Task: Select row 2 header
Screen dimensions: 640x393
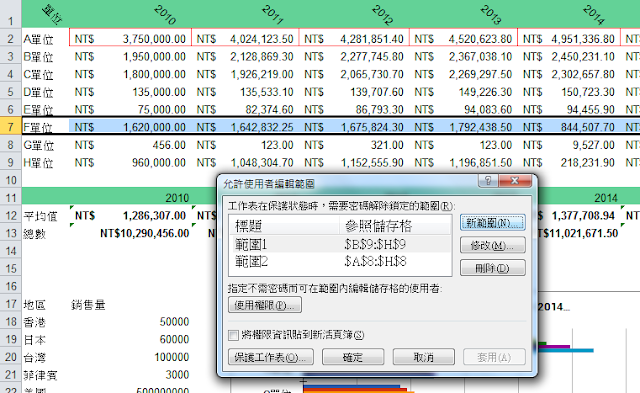Action: [11, 39]
